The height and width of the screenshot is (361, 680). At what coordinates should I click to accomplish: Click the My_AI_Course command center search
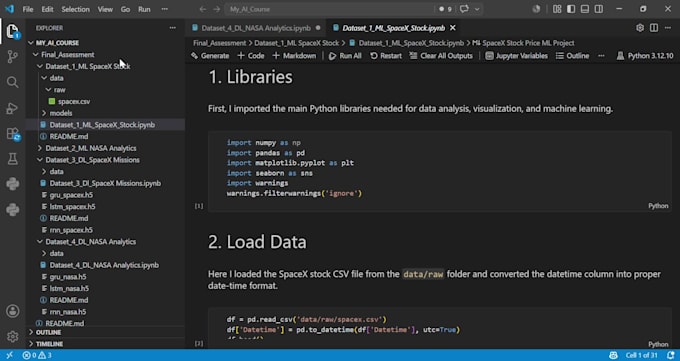point(330,9)
